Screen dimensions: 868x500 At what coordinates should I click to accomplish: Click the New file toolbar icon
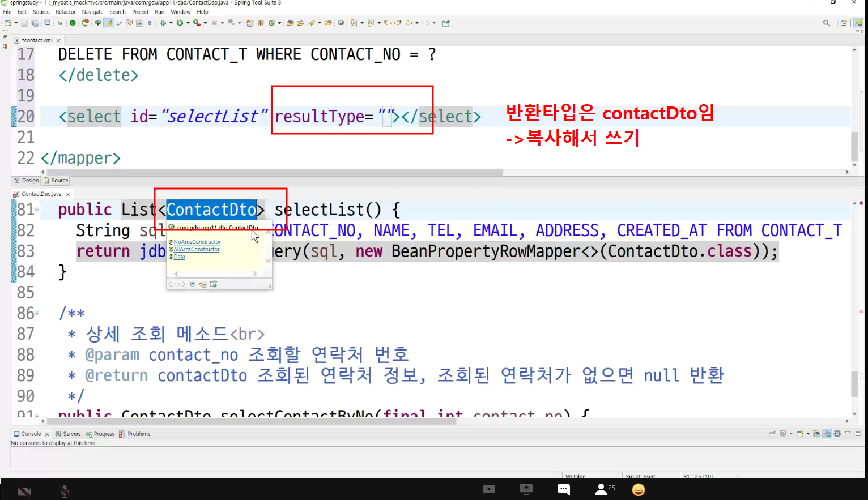(7, 23)
